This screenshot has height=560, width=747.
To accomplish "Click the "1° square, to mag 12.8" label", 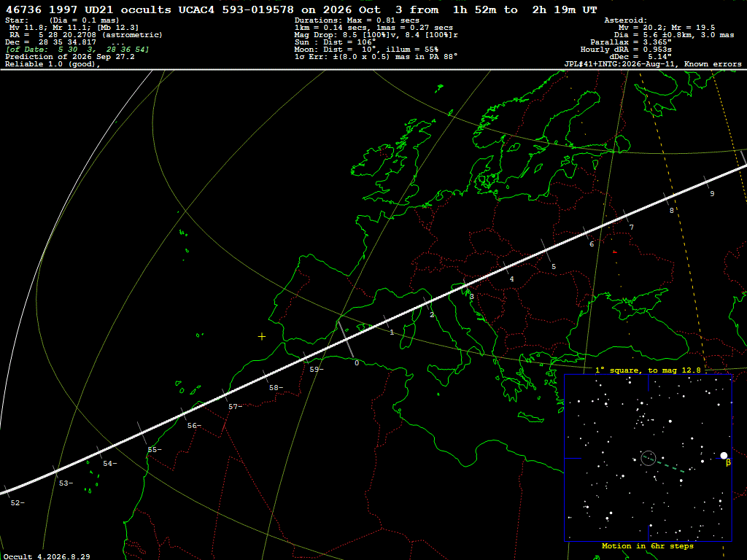I will click(648, 370).
